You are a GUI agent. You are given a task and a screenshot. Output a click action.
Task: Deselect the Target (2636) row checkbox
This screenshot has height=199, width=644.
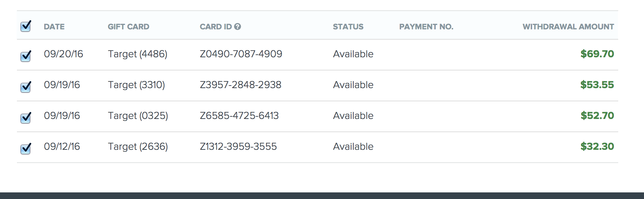pyautogui.click(x=25, y=149)
